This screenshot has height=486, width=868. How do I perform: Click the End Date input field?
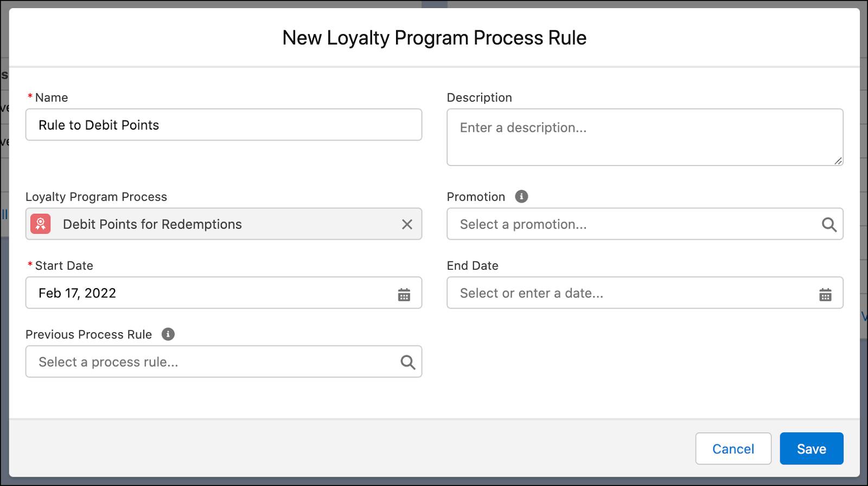(x=645, y=293)
